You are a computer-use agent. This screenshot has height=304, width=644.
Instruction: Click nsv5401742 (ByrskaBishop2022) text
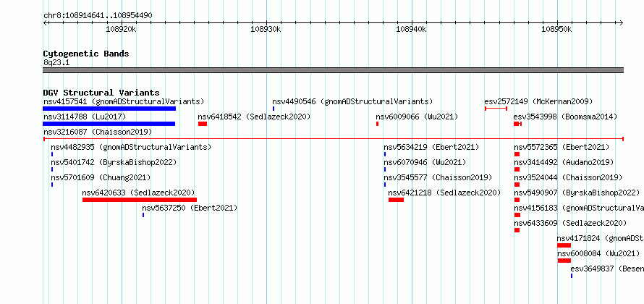point(114,162)
